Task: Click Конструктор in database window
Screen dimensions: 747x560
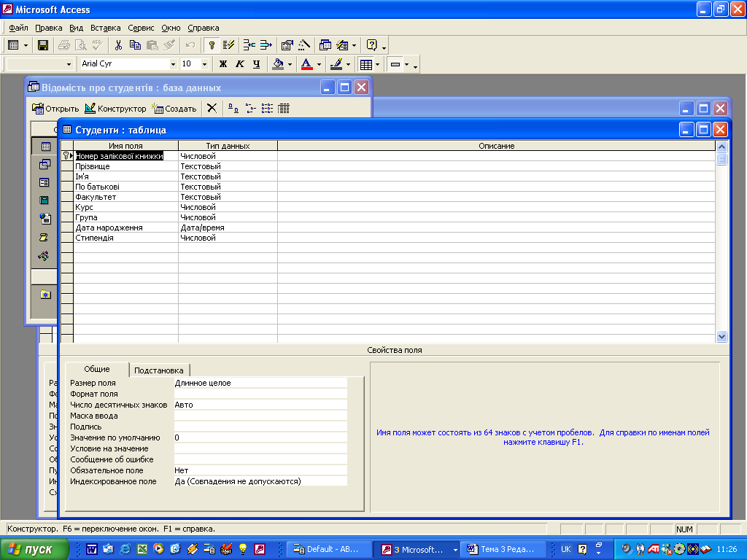Action: click(115, 109)
